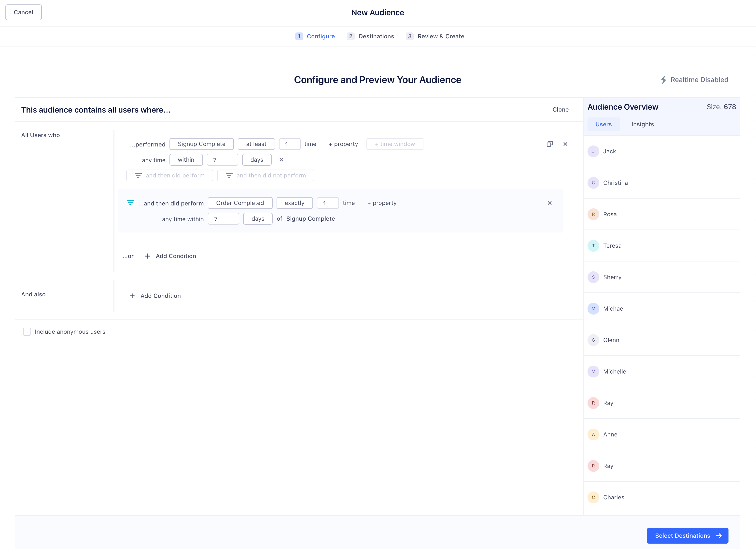Delete the Order Completed funnel step

pos(550,203)
